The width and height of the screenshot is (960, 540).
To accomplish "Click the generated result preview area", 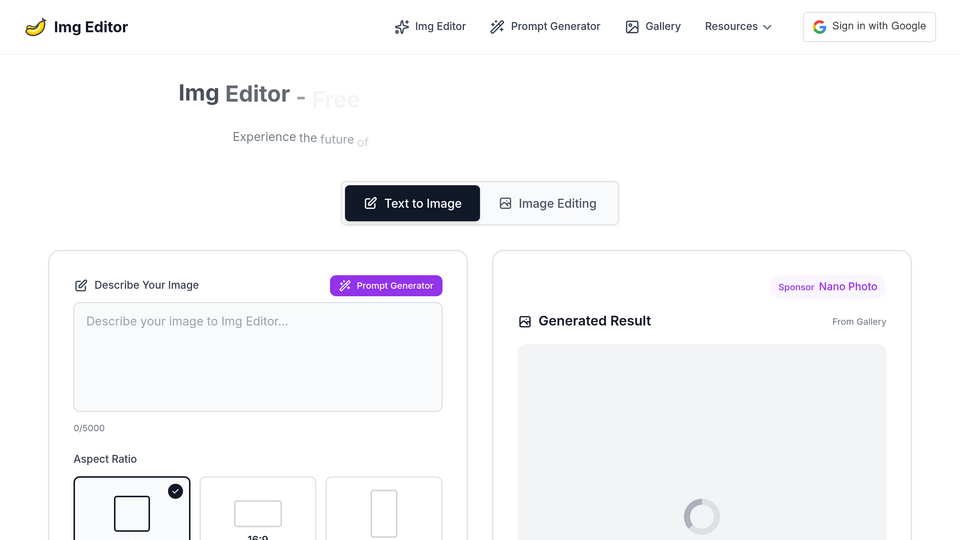I will 702,442.
